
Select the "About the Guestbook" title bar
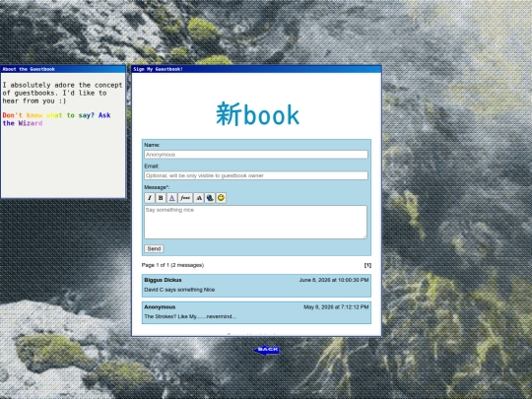tap(63, 69)
